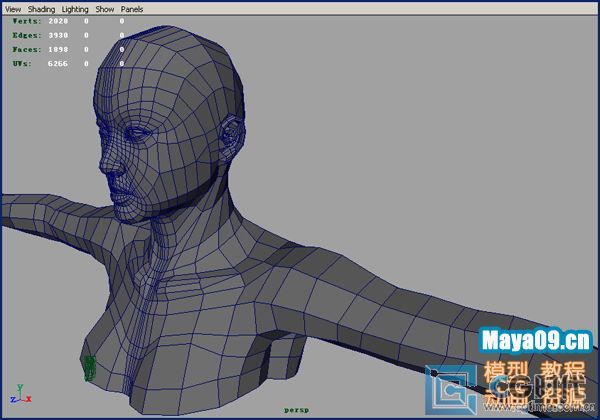
Task: Open the Shading menu
Action: tap(41, 9)
